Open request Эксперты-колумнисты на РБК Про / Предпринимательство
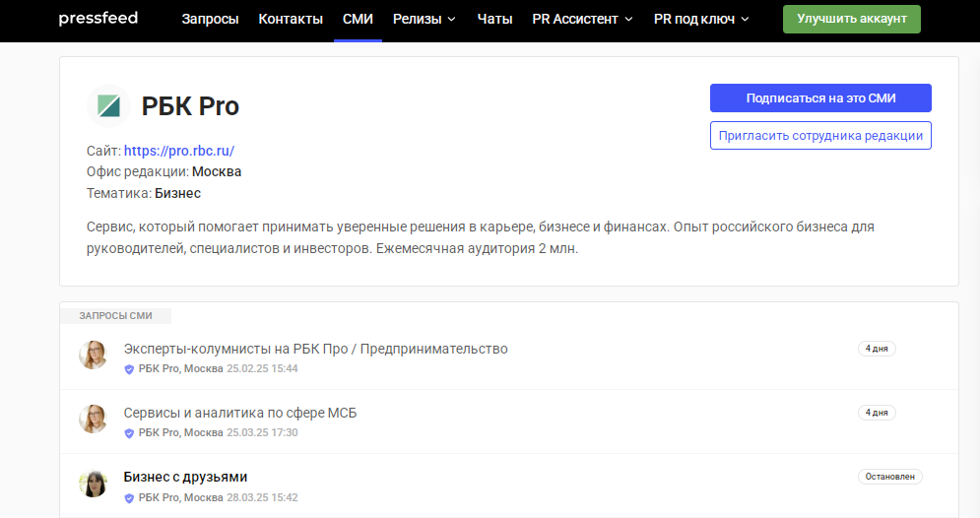 pyautogui.click(x=315, y=349)
